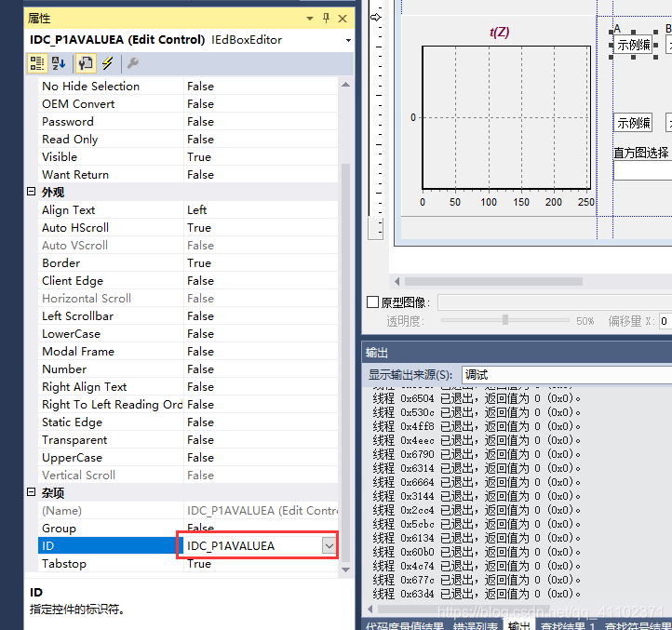Select the ID property row

coord(188,546)
